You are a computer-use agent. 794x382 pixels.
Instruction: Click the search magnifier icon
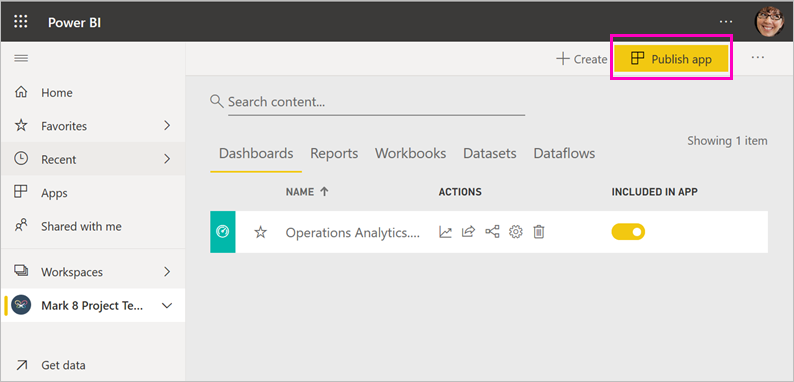(217, 101)
